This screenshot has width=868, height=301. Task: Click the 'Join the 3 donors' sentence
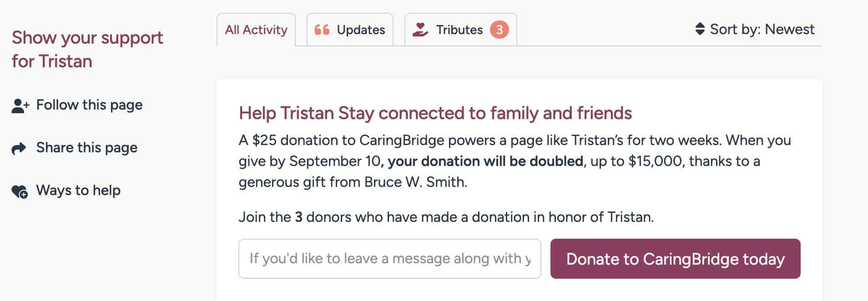(446, 217)
